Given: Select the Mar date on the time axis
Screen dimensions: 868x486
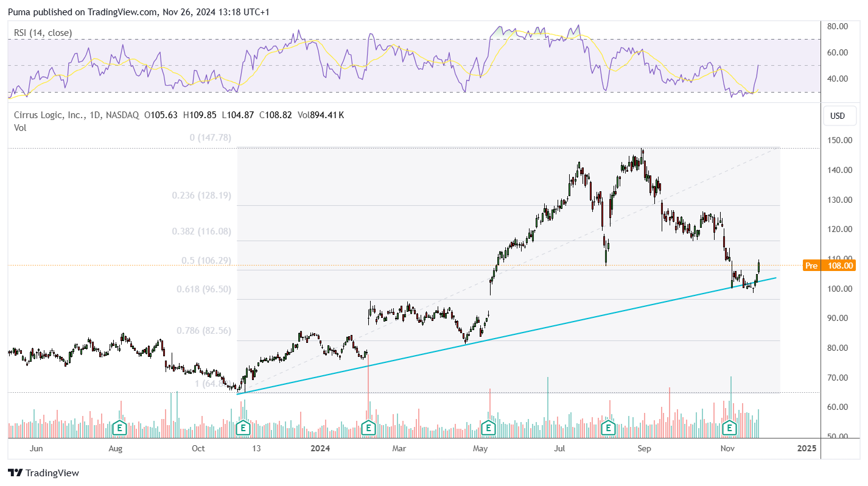Looking at the screenshot, I should click(399, 449).
